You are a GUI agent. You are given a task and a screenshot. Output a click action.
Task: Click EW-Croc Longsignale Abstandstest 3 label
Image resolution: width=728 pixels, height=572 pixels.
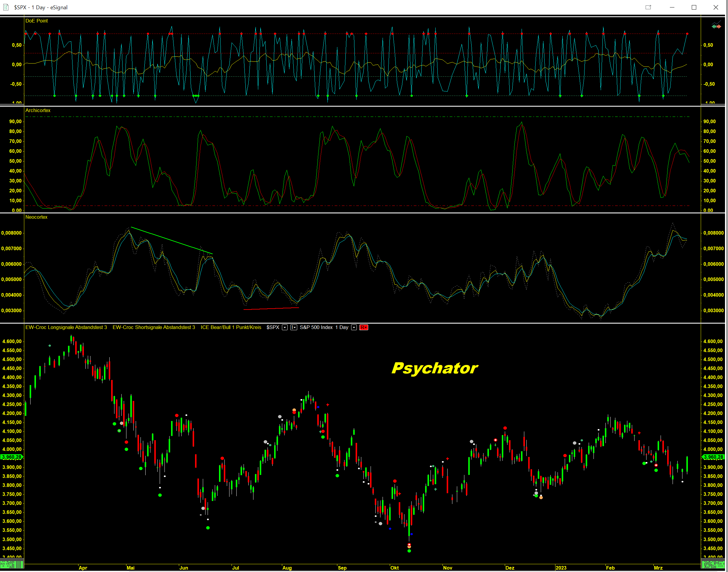coord(66,327)
